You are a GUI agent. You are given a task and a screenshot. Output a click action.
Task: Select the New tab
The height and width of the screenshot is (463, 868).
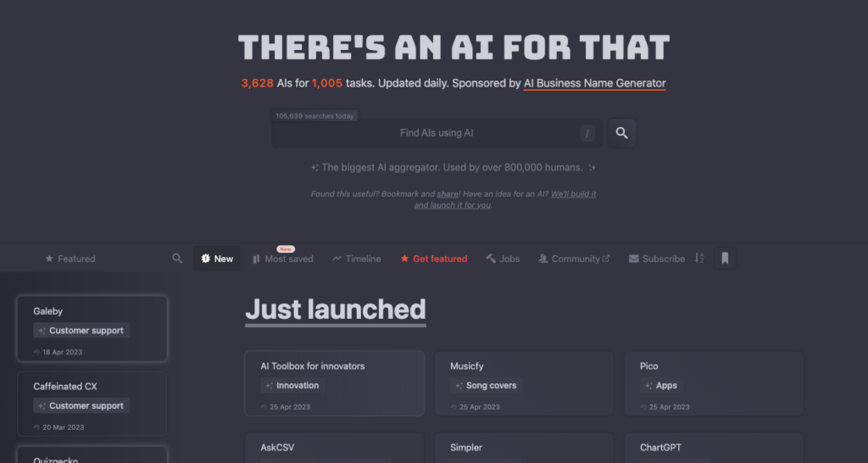click(x=216, y=259)
